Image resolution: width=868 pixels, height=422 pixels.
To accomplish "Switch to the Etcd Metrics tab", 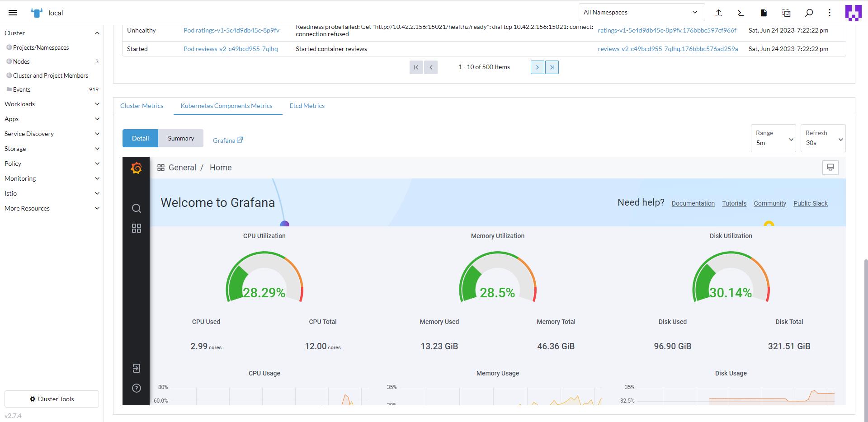I will click(x=307, y=106).
